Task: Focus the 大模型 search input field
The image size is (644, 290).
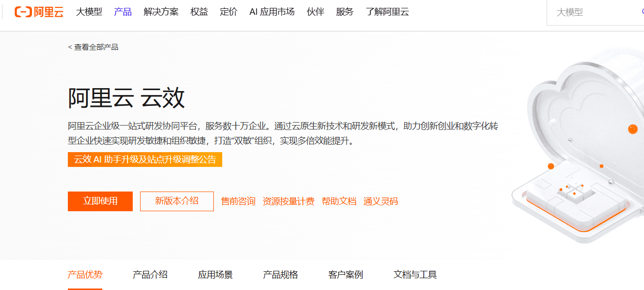Action: 595,12
